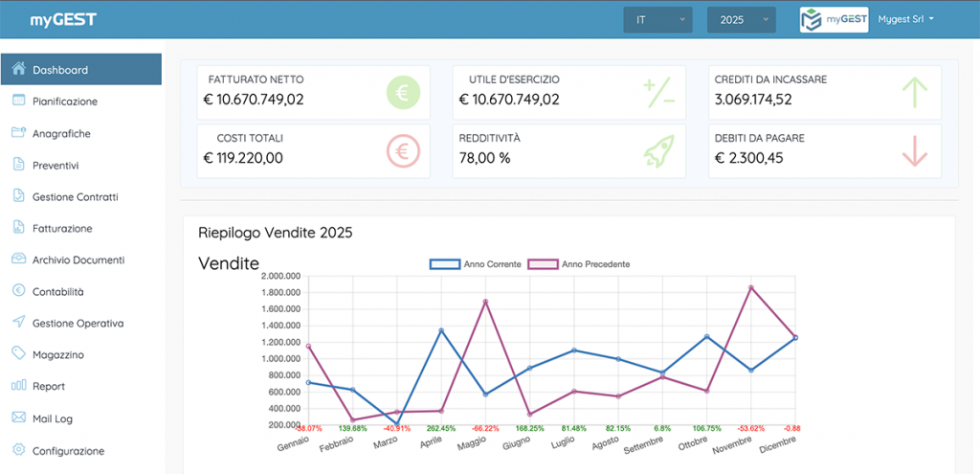Click the rocket icon on Redditività card
The height and width of the screenshot is (474, 980).
point(658,151)
